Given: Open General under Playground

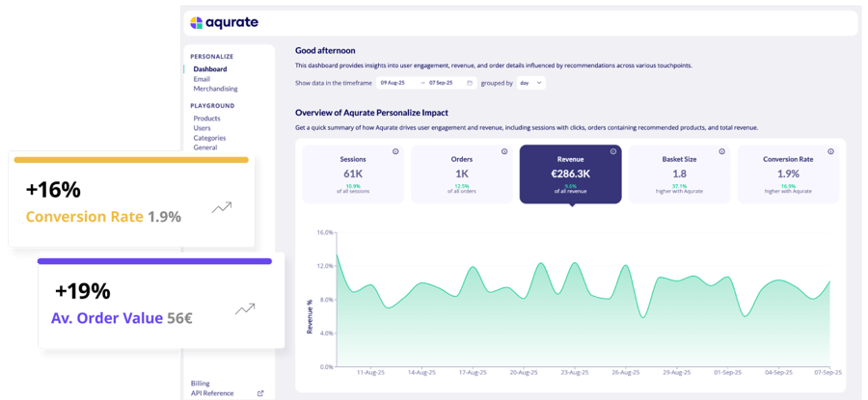Looking at the screenshot, I should pyautogui.click(x=204, y=147).
